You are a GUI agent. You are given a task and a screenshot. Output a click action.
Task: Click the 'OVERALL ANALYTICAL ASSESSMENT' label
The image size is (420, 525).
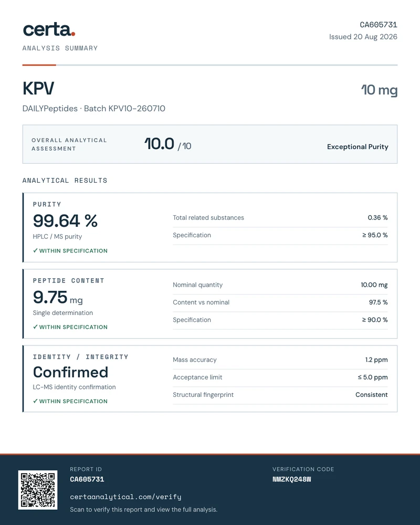69,144
